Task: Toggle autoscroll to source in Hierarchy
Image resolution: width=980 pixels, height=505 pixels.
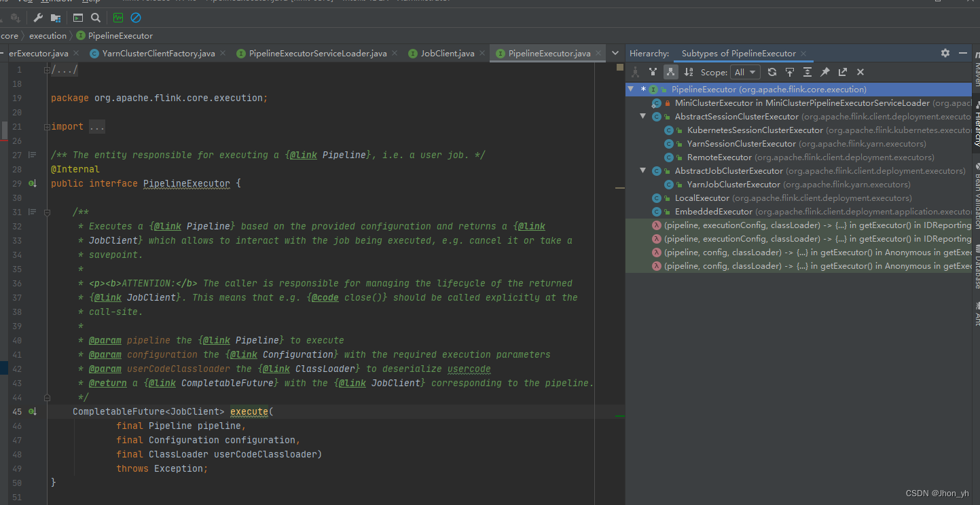Action: click(x=790, y=72)
